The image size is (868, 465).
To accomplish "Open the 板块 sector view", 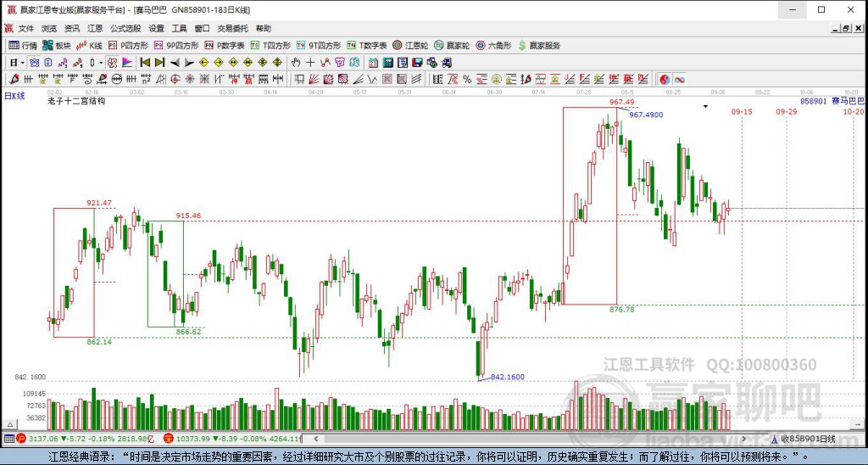I will [57, 46].
